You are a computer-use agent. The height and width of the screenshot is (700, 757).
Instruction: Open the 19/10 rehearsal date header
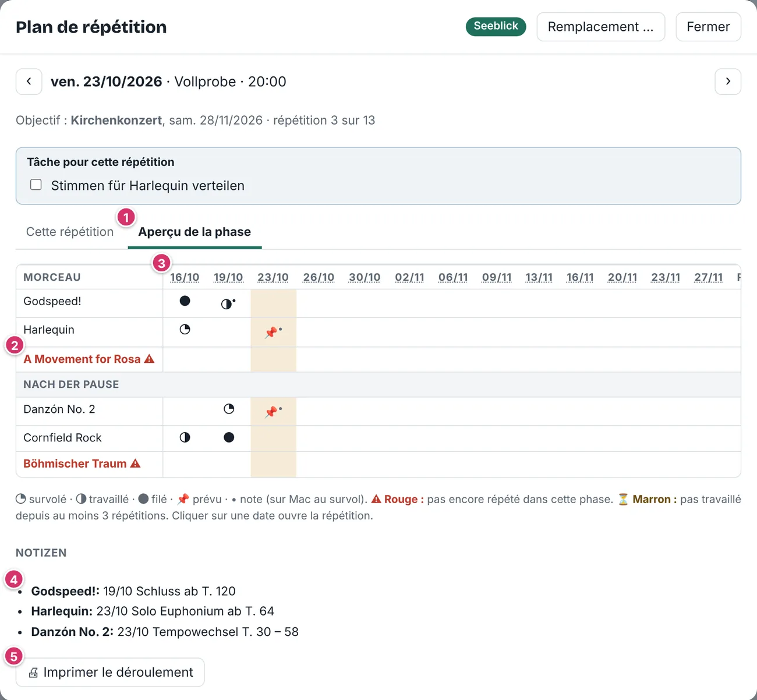pyautogui.click(x=228, y=277)
